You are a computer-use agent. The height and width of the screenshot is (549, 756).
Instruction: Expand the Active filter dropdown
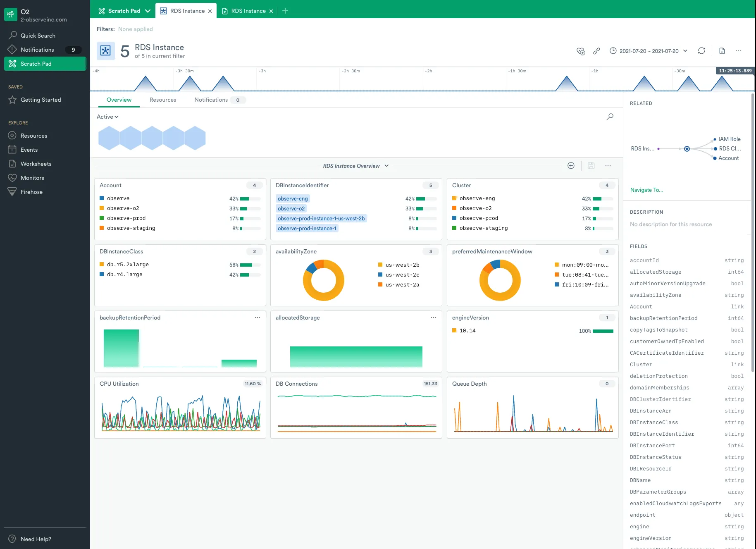point(107,117)
